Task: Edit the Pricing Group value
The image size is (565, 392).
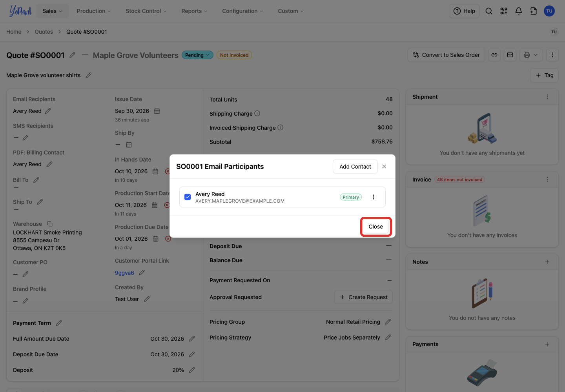Action: coord(388,322)
